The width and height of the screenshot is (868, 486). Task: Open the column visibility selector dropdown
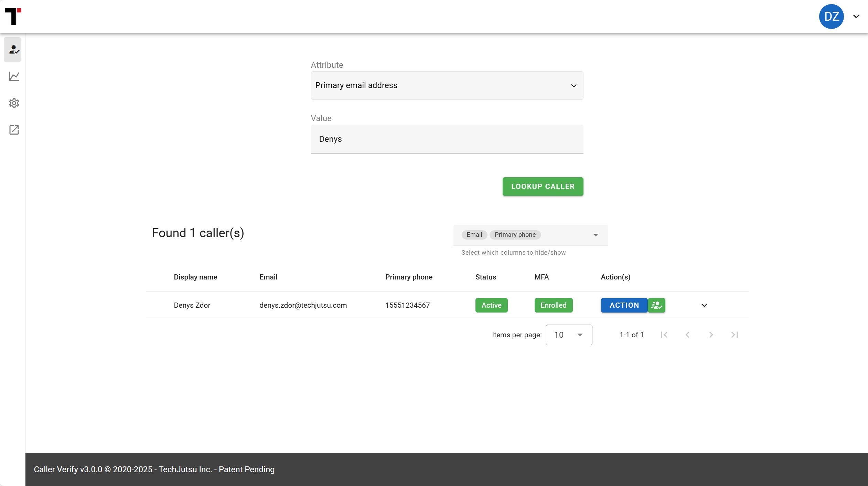(x=595, y=235)
